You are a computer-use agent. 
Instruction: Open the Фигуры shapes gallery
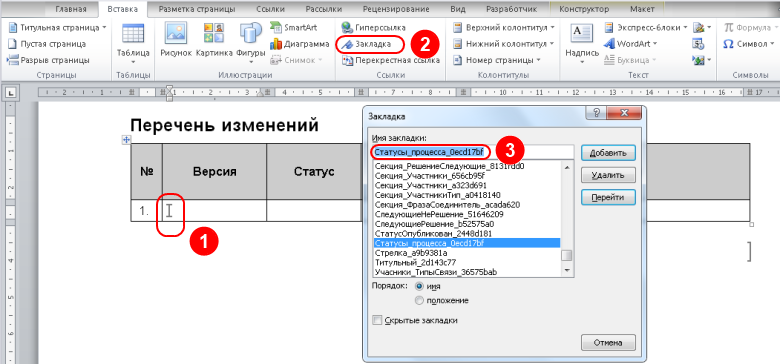pos(251,44)
